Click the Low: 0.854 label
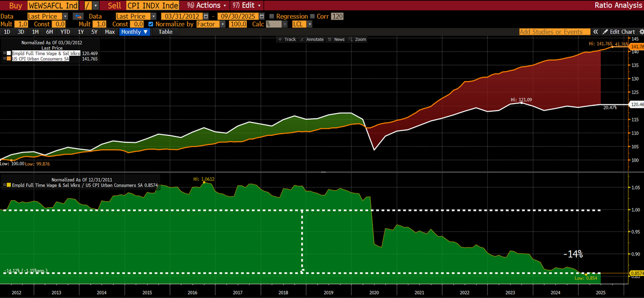 tap(586, 278)
